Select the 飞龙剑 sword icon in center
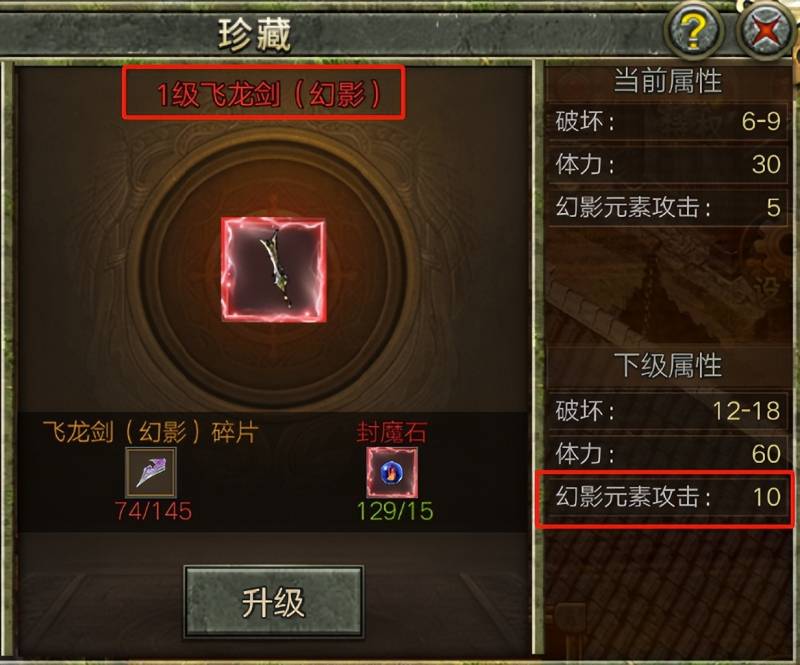Screen dimensions: 800x665 pyautogui.click(x=273, y=269)
